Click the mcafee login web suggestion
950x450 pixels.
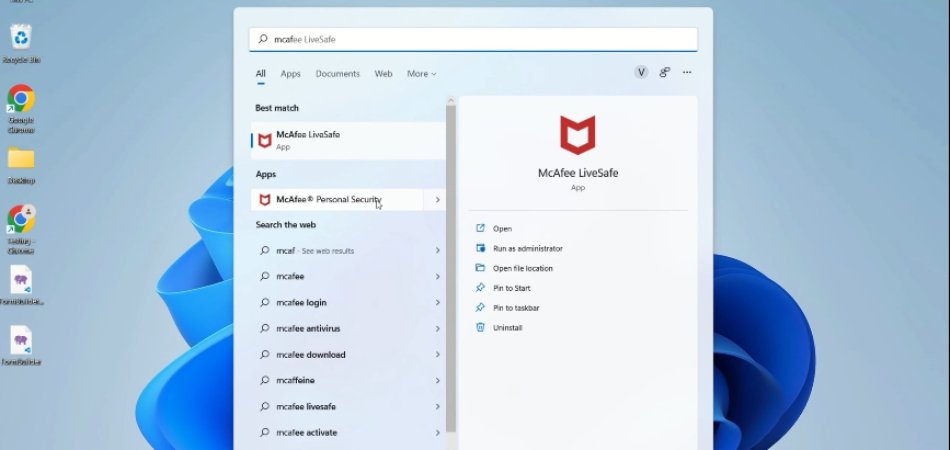coord(301,303)
